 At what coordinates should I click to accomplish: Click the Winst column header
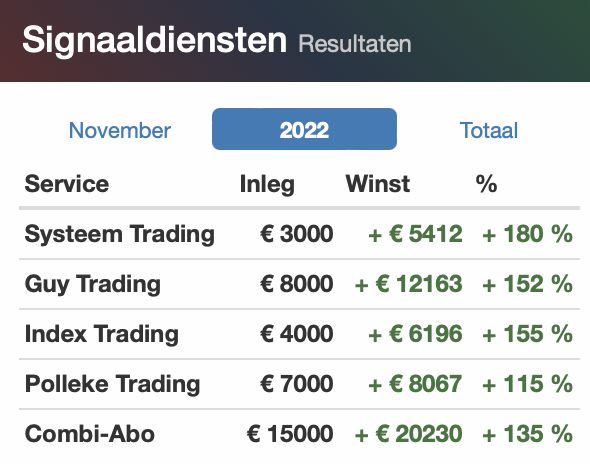click(x=378, y=184)
